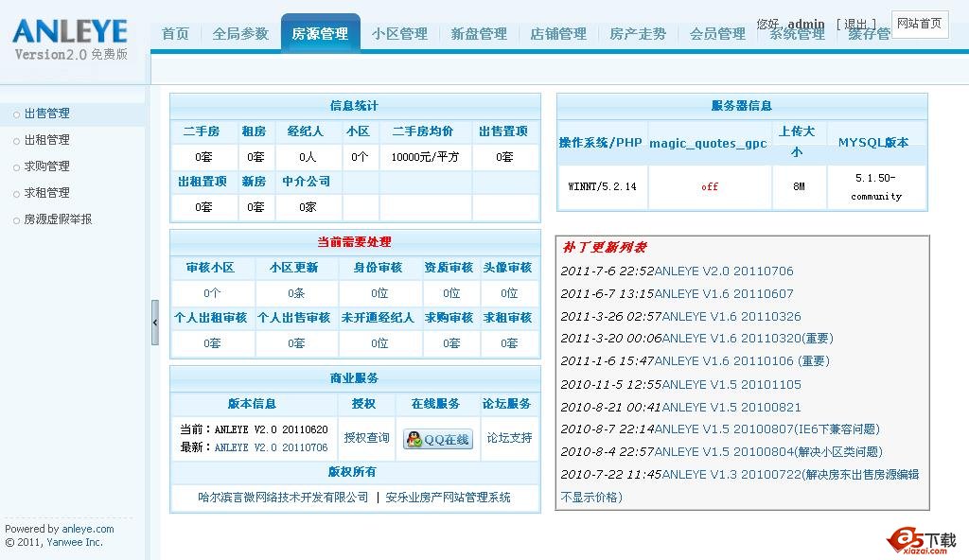The height and width of the screenshot is (560, 969).
Task: Click the 退出 logout link
Action: click(x=855, y=24)
